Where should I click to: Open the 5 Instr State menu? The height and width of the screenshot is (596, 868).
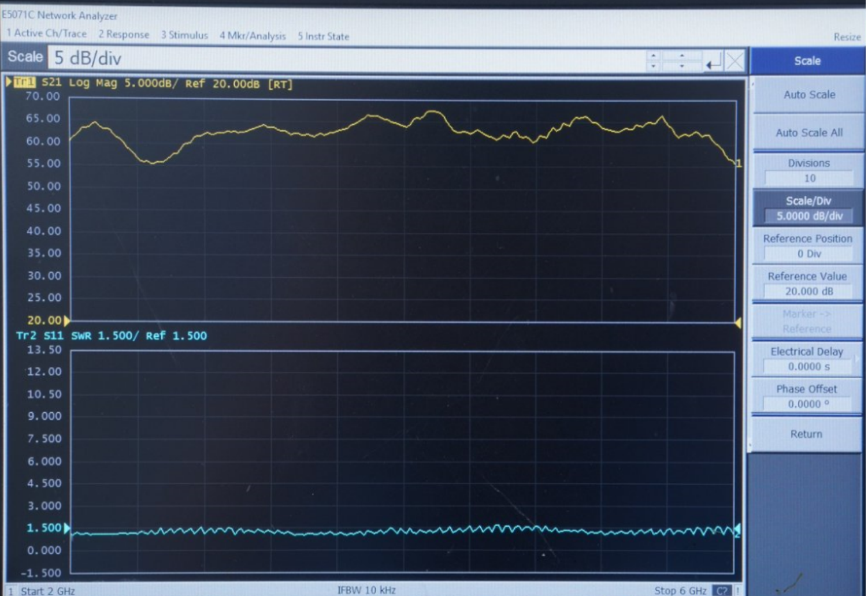pos(322,35)
